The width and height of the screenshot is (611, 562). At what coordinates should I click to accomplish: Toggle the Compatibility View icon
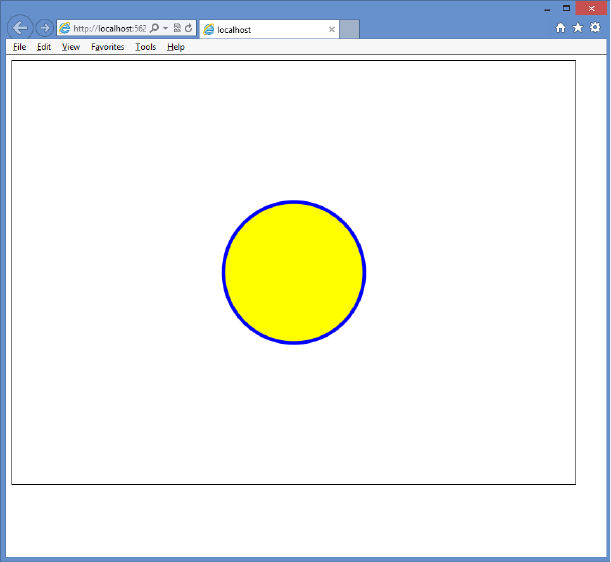coord(177,28)
